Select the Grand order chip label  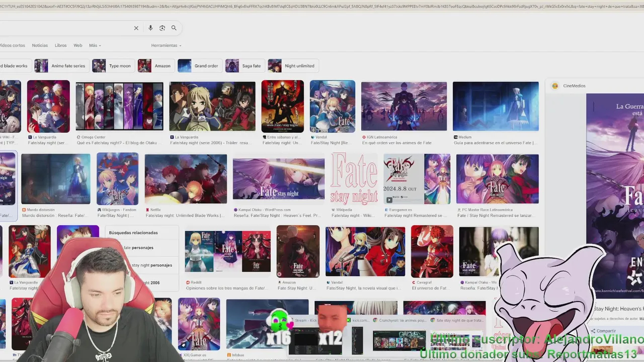click(206, 66)
